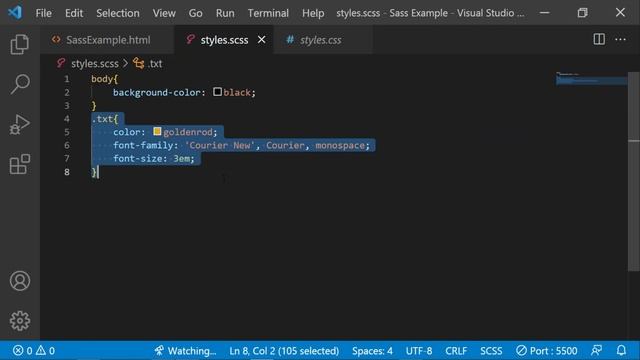Switch to the SassExample.html tab

coord(107,40)
